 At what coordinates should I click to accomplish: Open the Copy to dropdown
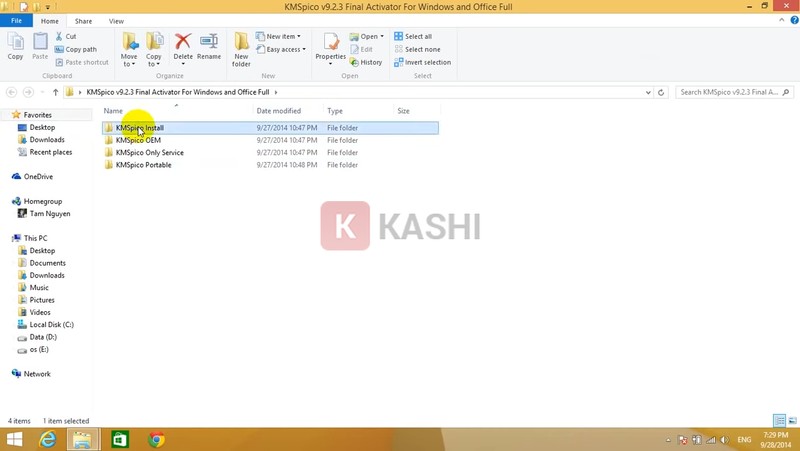coord(154,49)
